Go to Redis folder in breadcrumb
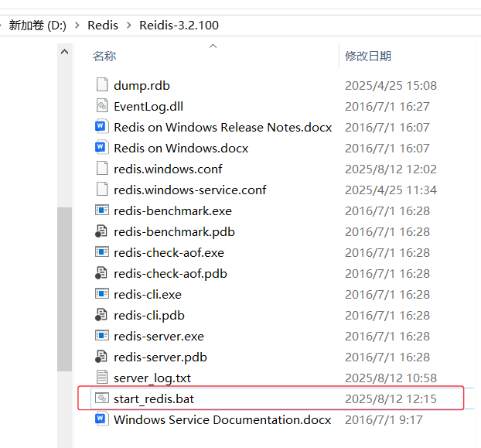Image resolution: width=481 pixels, height=448 pixels. coord(103,26)
